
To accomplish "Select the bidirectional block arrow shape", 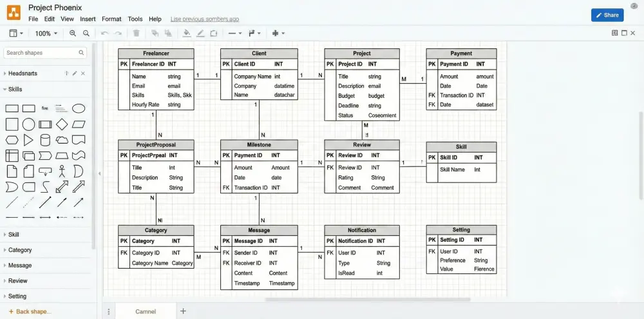I will (62, 187).
